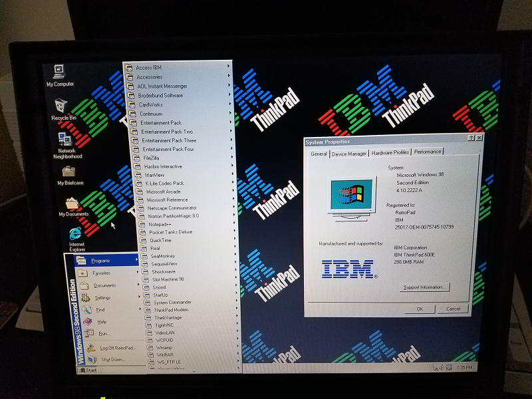Show more programs via bottom menu arrow

[x=194, y=370]
